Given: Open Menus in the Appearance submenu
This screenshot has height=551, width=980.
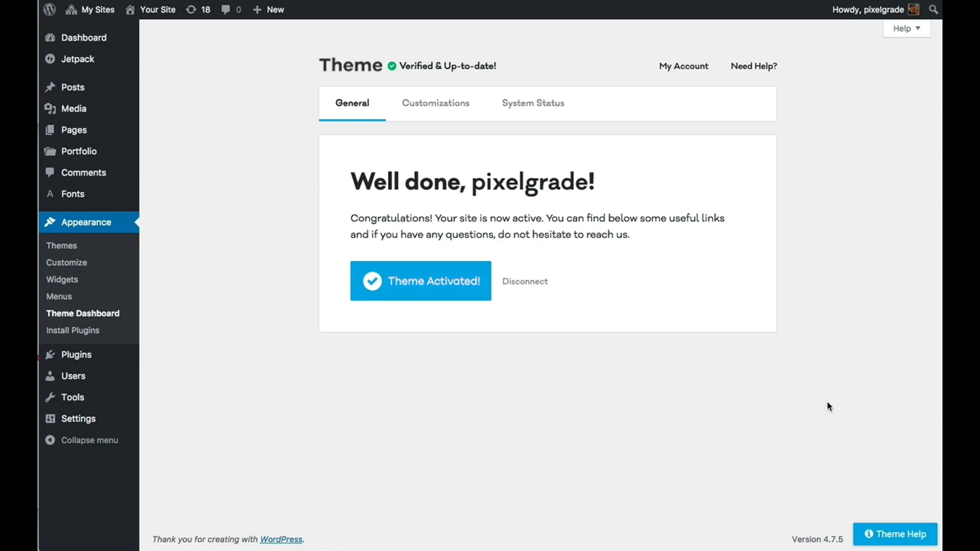Looking at the screenshot, I should click(59, 296).
